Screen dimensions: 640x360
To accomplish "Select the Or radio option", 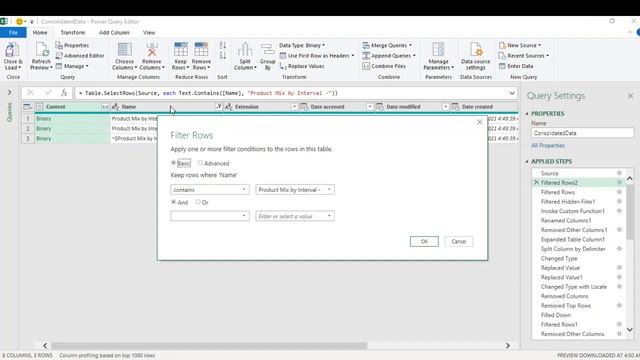I will pos(198,202).
